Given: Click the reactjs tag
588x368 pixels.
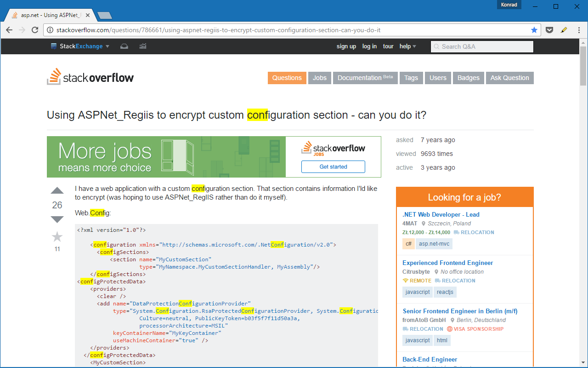Looking at the screenshot, I should pos(445,292).
